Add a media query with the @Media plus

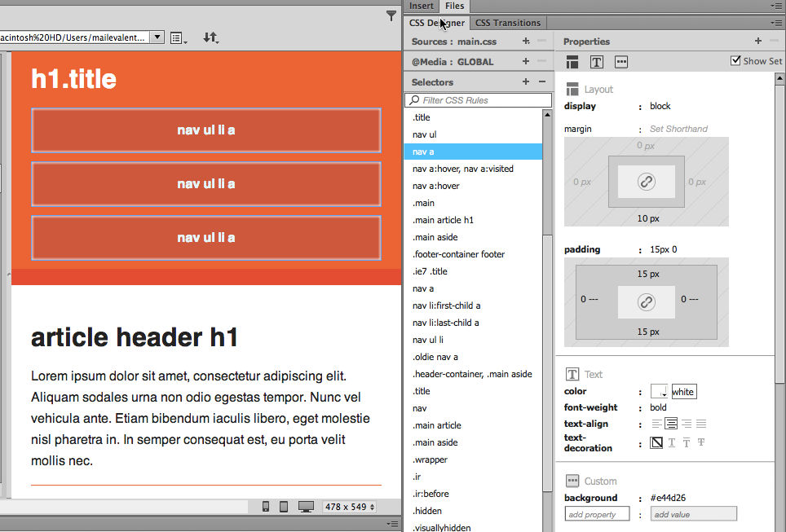(x=526, y=61)
